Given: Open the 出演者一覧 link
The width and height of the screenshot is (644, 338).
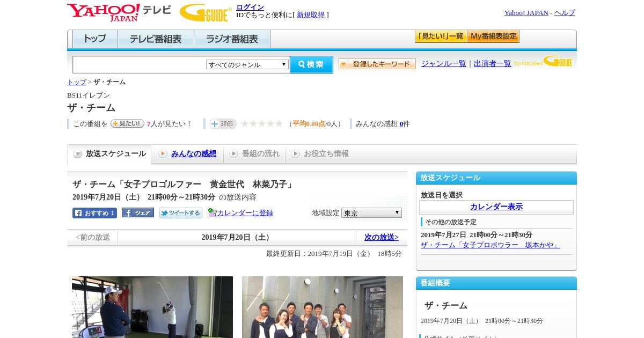Looking at the screenshot, I should [493, 64].
